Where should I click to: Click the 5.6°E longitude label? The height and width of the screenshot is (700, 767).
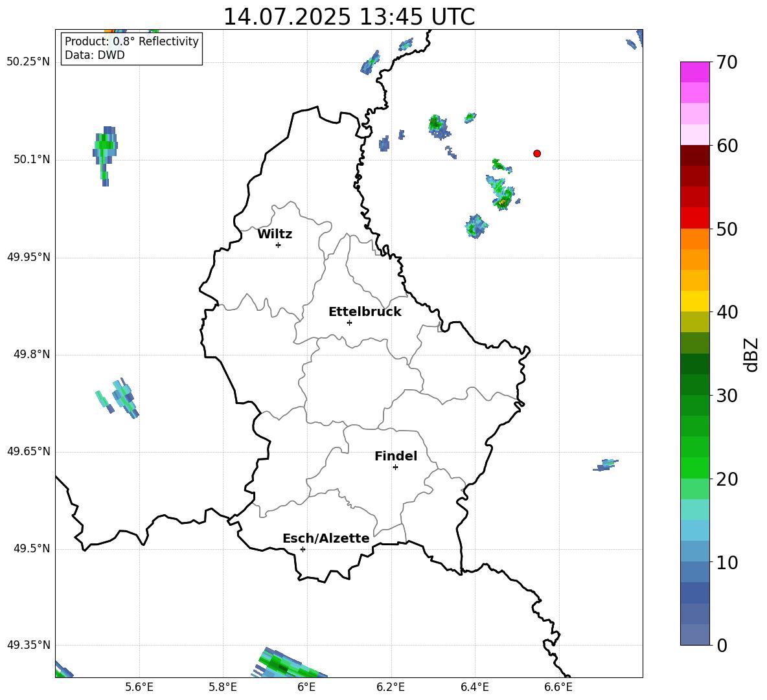pos(139,687)
